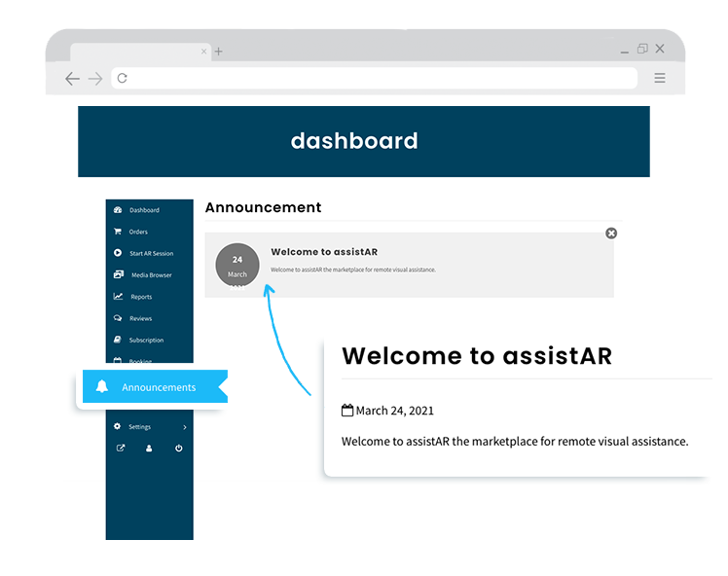The image size is (728, 576).
Task: Select Start AR Session menu item
Action: pyautogui.click(x=150, y=253)
